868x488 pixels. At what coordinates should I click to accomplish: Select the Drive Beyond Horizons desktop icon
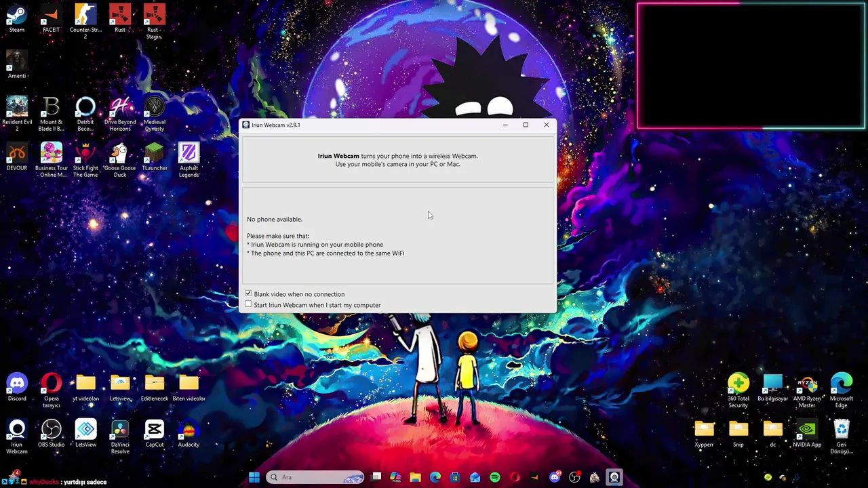120,114
